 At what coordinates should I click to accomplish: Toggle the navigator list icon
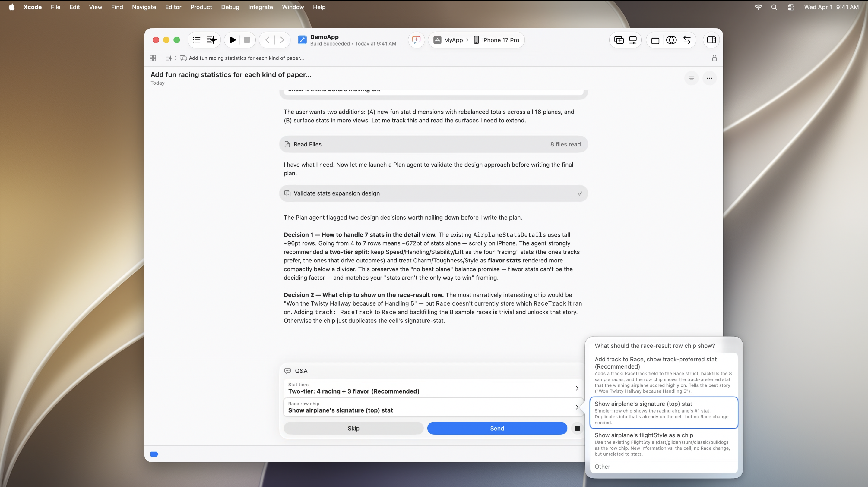pyautogui.click(x=196, y=40)
